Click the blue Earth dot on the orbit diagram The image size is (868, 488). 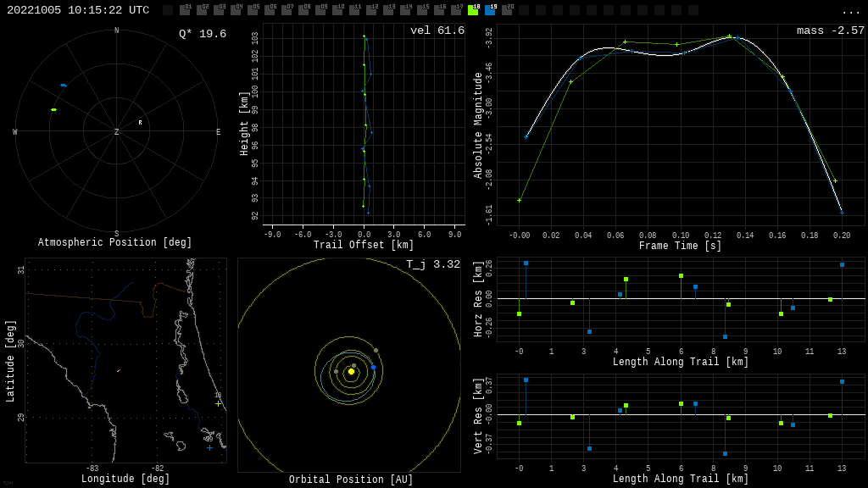(373, 368)
